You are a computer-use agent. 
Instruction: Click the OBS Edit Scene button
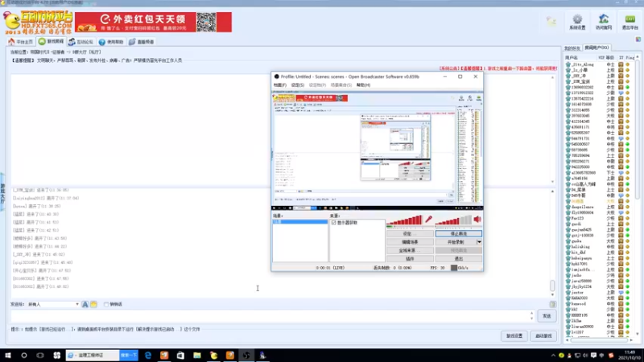click(x=410, y=242)
